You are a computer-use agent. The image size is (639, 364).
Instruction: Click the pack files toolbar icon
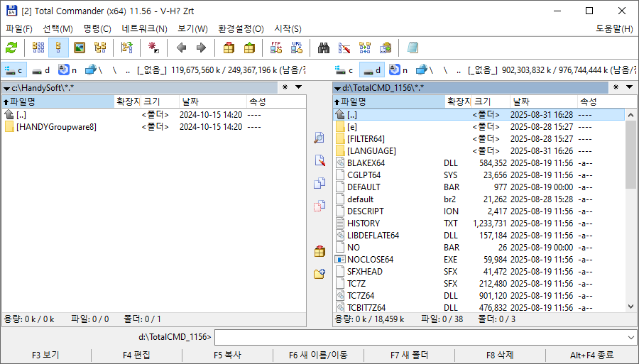(229, 48)
